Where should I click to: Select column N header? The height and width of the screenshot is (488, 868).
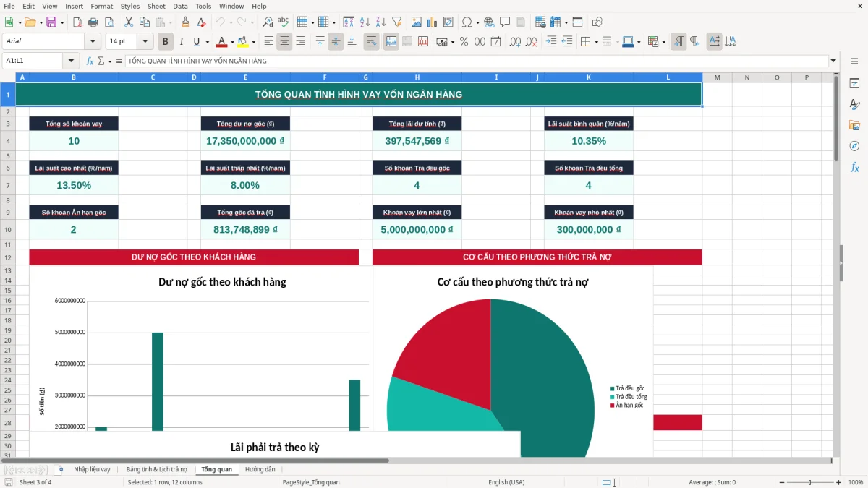746,77
